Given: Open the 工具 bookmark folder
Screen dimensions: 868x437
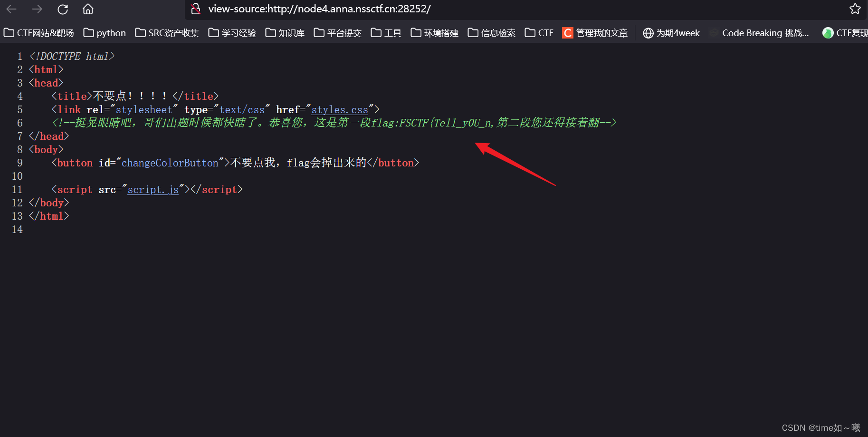Looking at the screenshot, I should click(386, 33).
